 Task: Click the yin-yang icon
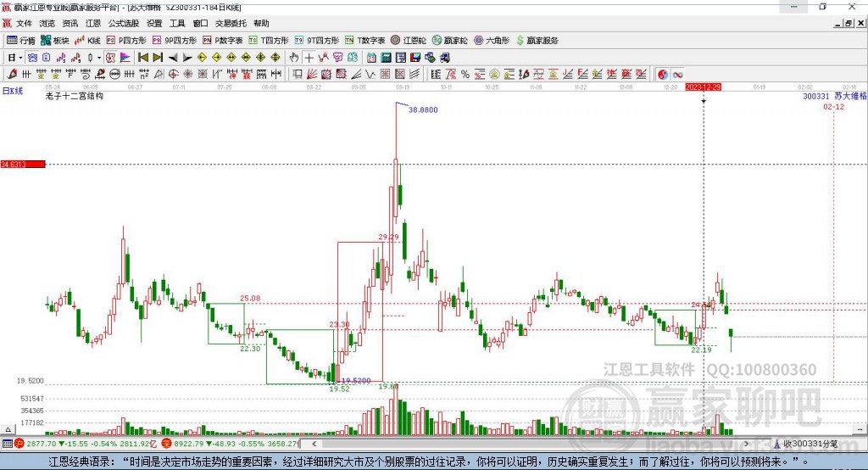point(663,75)
